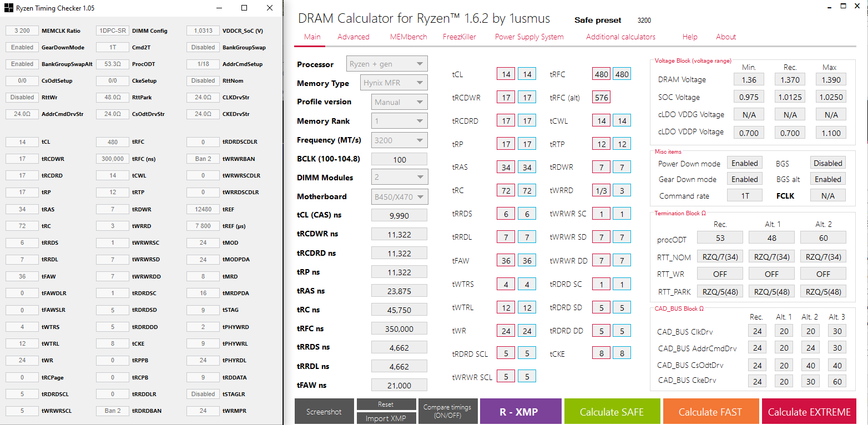868x425 pixels.
Task: Click the DRAM Voltage Min. value 1.36
Action: click(x=749, y=79)
